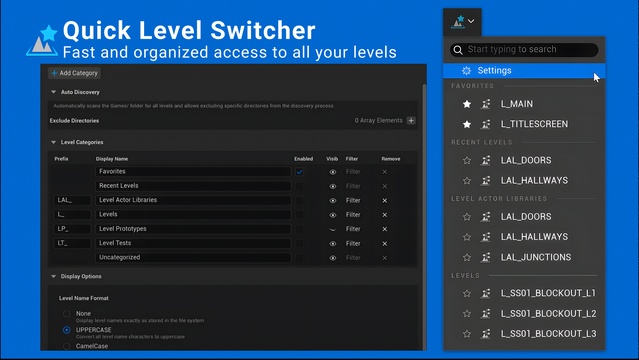The width and height of the screenshot is (639, 360).
Task: Open the L_SS01_BLOCKOUT_L2 level
Action: [x=548, y=314]
